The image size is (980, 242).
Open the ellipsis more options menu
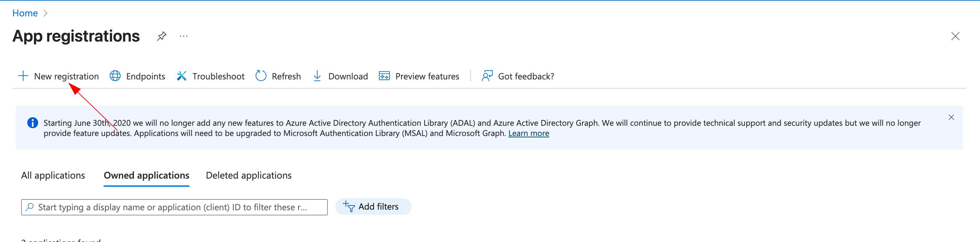click(x=184, y=36)
